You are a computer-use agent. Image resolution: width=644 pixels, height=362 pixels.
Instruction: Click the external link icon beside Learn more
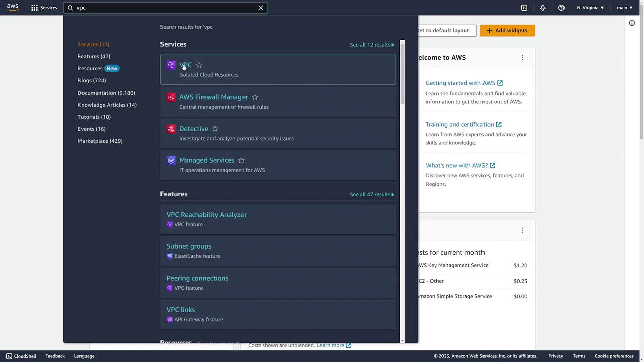348,345
